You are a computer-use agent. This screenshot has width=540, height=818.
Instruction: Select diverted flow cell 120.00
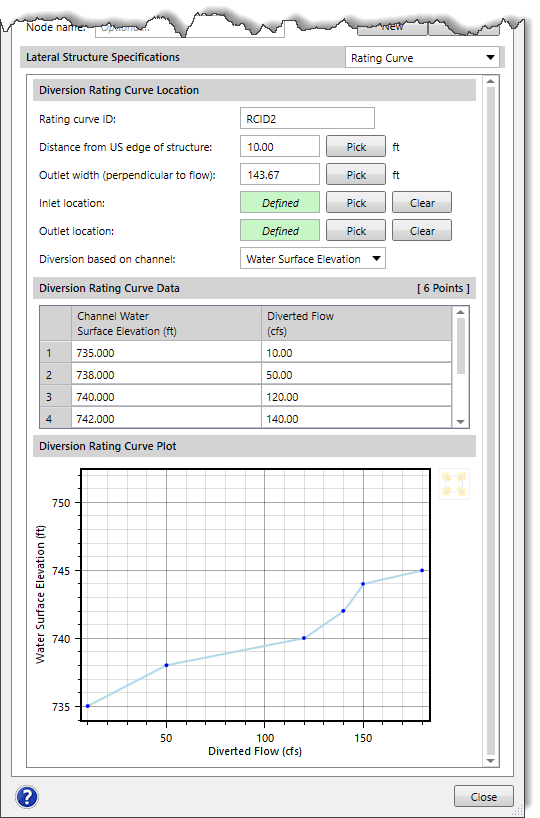(356, 396)
